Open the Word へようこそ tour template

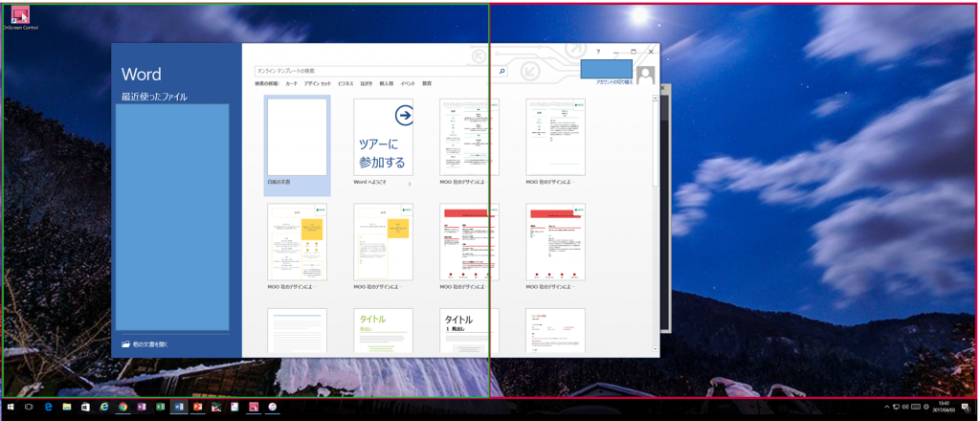383,143
